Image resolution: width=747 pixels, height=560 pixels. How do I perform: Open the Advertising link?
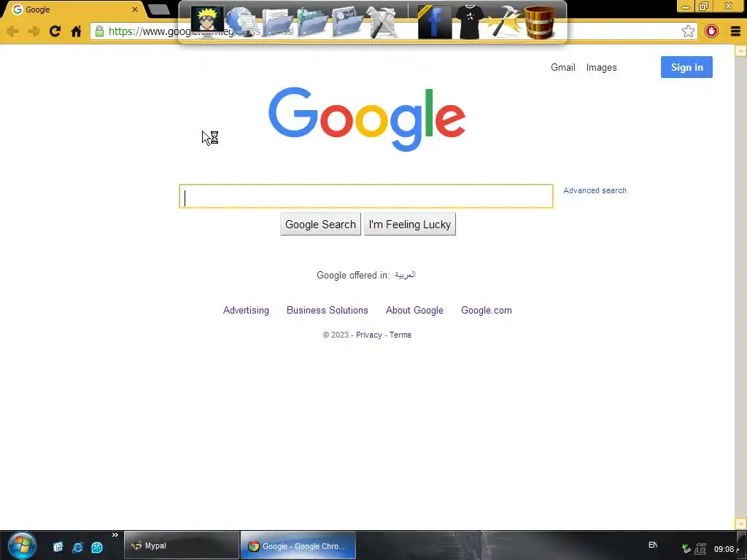[246, 311]
